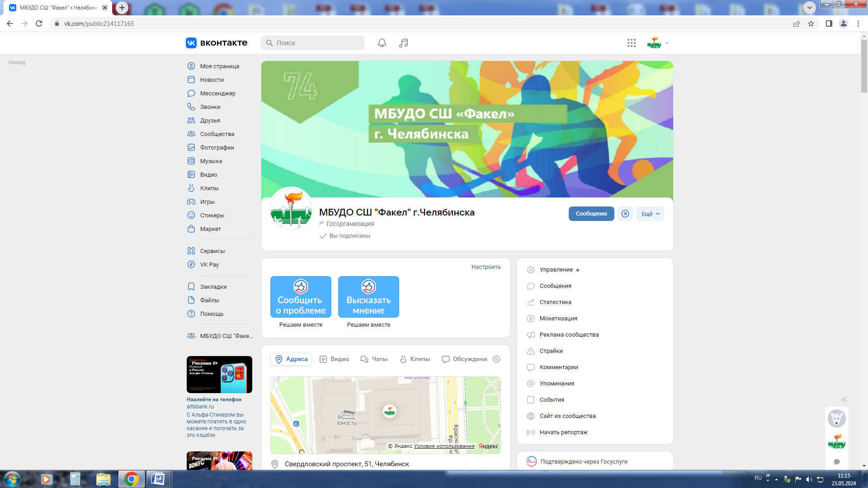Image resolution: width=868 pixels, height=488 pixels.
Task: Open Chrome's three-dot menu
Action: [858, 23]
